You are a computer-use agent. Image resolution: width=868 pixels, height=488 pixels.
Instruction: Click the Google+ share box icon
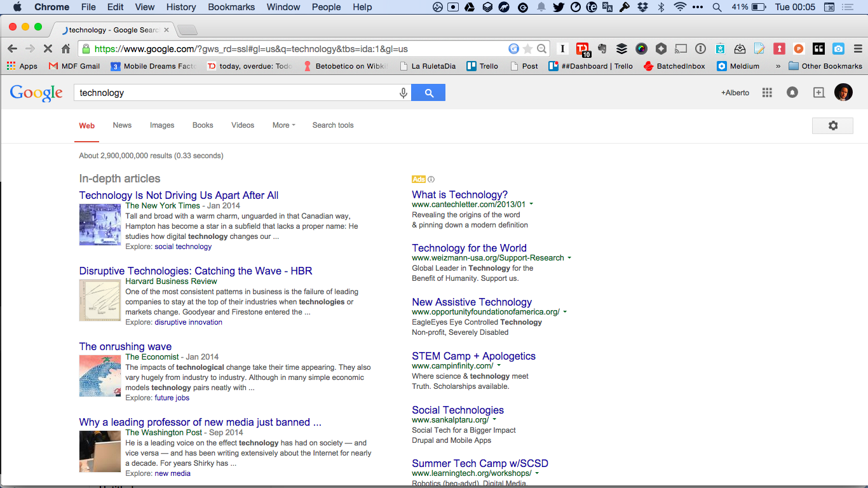[x=818, y=93]
